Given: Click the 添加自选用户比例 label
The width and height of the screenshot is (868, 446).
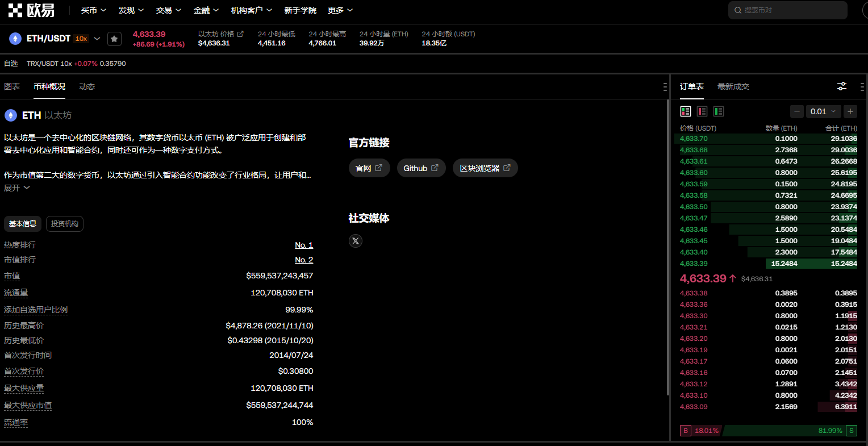Looking at the screenshot, I should [x=36, y=310].
